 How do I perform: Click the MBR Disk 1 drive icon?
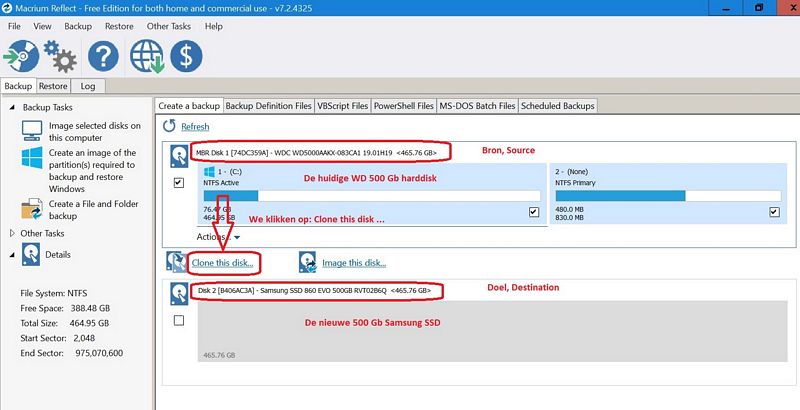pos(179,157)
